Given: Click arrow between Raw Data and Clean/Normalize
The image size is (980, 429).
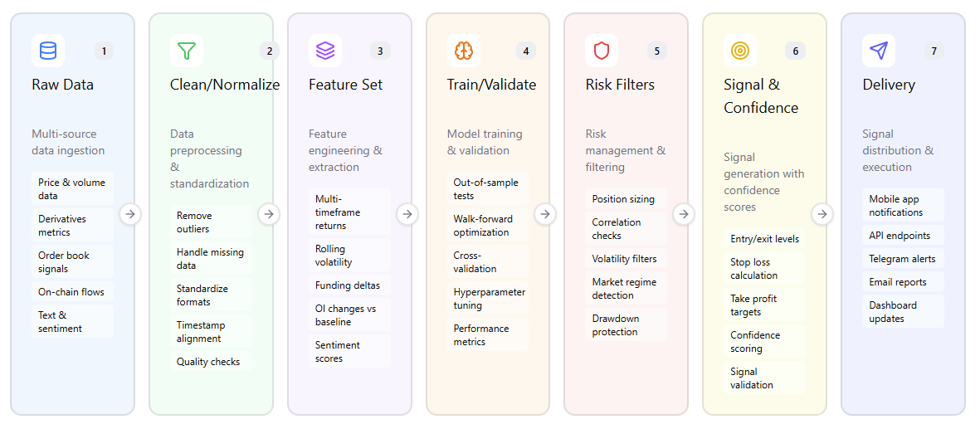Looking at the screenshot, I should click(x=130, y=214).
